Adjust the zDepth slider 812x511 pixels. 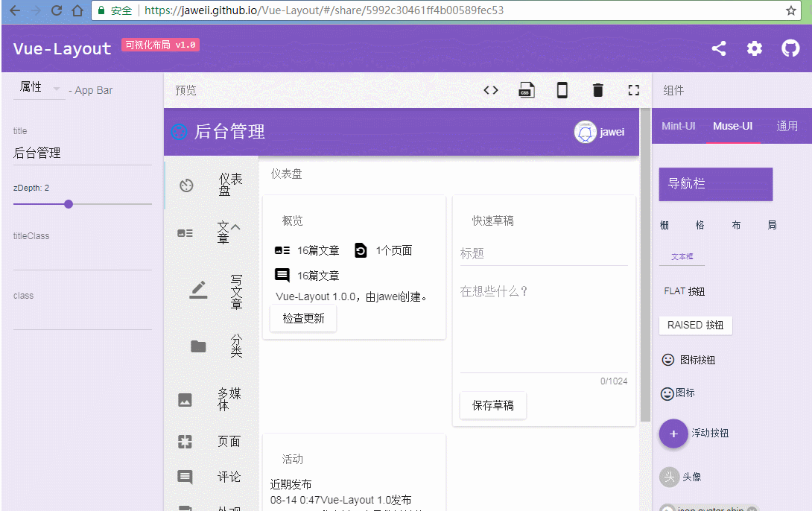coord(68,203)
